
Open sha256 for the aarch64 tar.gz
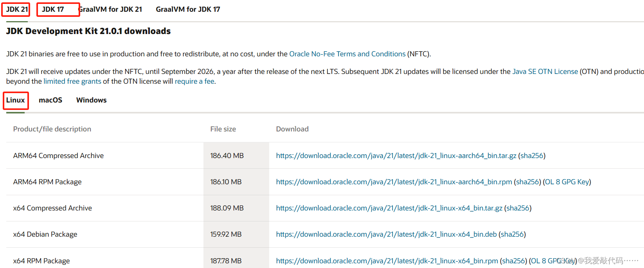click(532, 156)
